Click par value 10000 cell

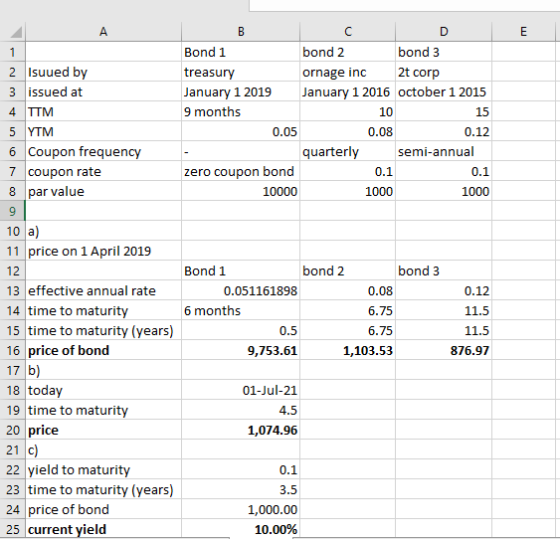pos(241,191)
